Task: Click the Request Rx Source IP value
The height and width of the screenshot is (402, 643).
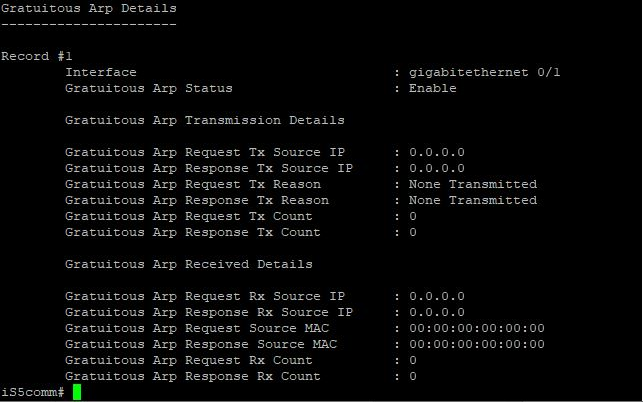Action: [437, 296]
